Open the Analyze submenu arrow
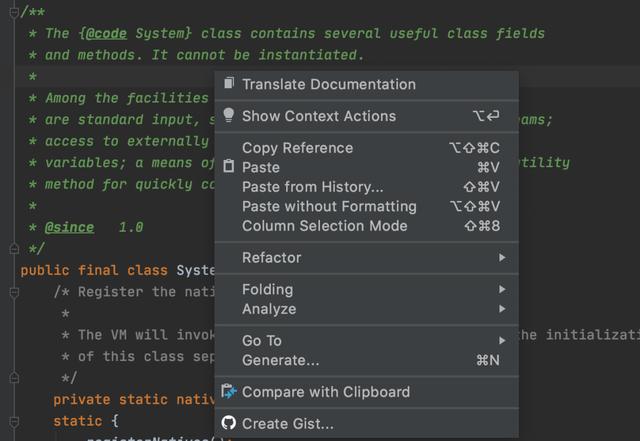The height and width of the screenshot is (441, 640). pos(502,309)
